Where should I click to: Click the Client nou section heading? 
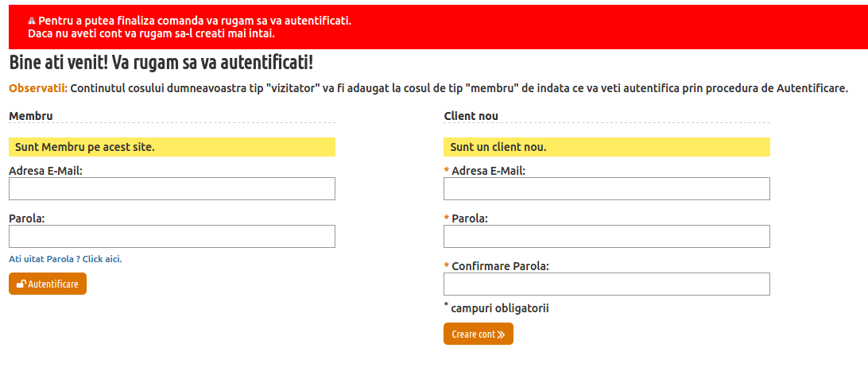(471, 116)
